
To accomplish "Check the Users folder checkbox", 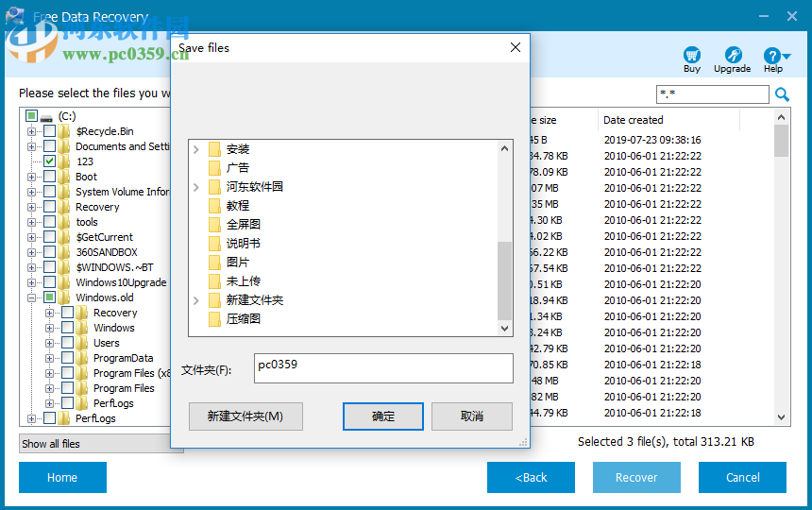I will pyautogui.click(x=68, y=342).
